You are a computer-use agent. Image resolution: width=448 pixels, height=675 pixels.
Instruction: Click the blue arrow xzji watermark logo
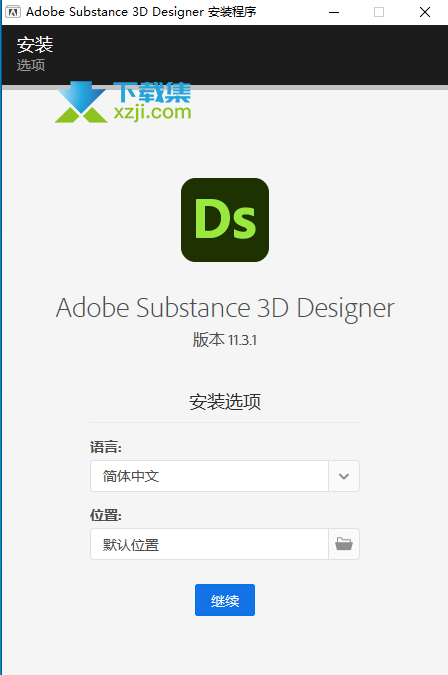coord(81,102)
